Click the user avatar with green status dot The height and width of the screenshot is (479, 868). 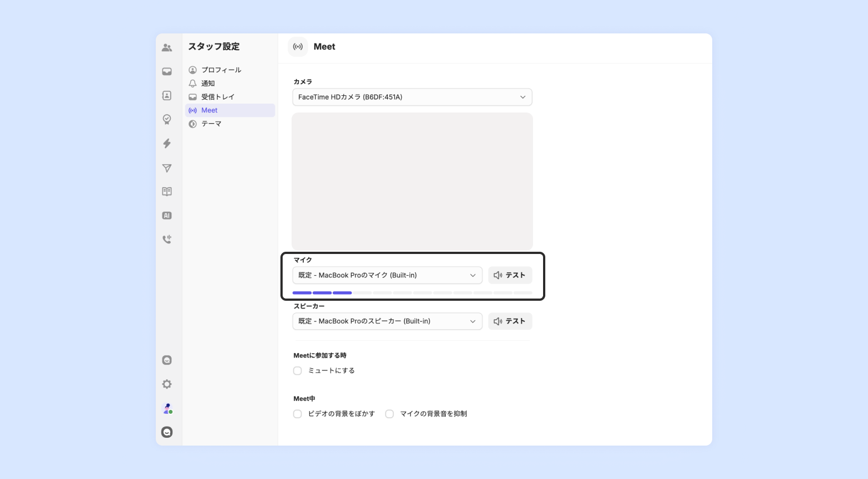[x=167, y=408]
